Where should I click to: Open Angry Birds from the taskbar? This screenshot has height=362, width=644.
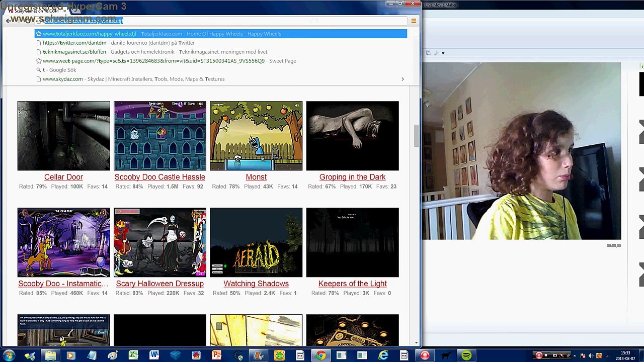pyautogui.click(x=196, y=356)
